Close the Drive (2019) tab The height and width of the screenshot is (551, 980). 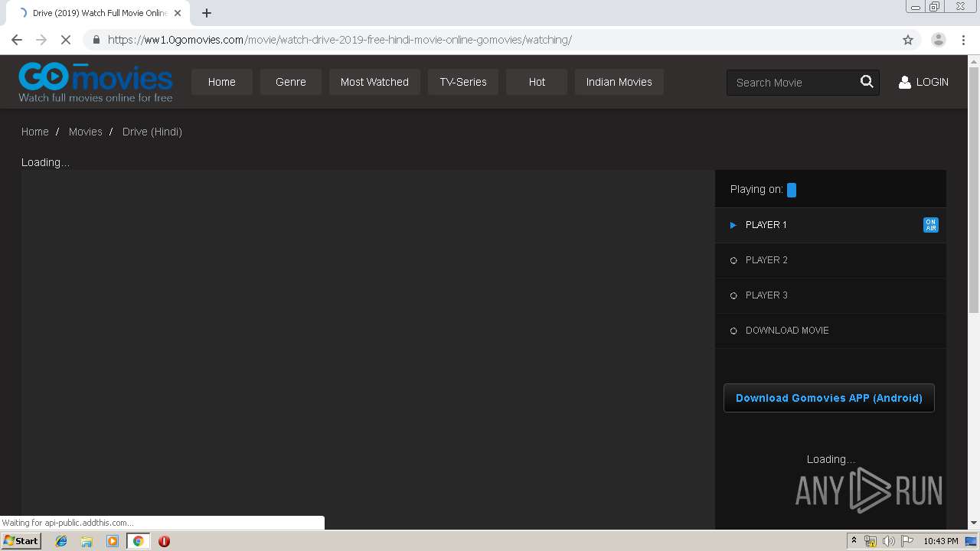click(177, 13)
